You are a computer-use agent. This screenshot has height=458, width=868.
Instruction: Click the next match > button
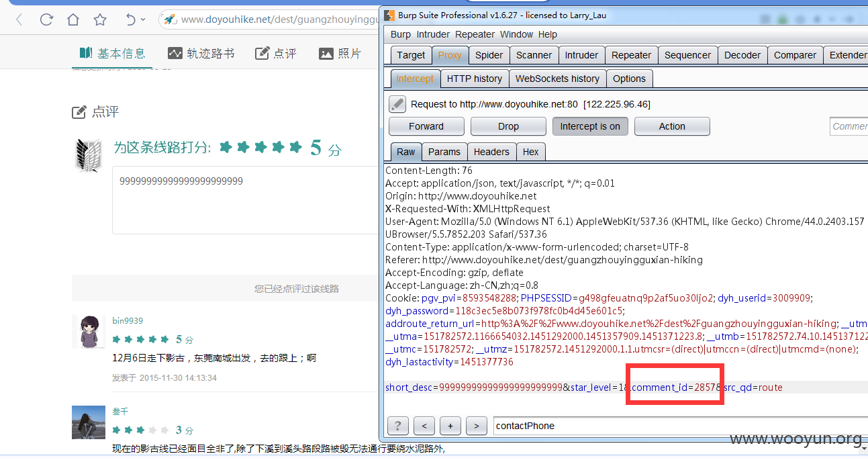point(476,425)
